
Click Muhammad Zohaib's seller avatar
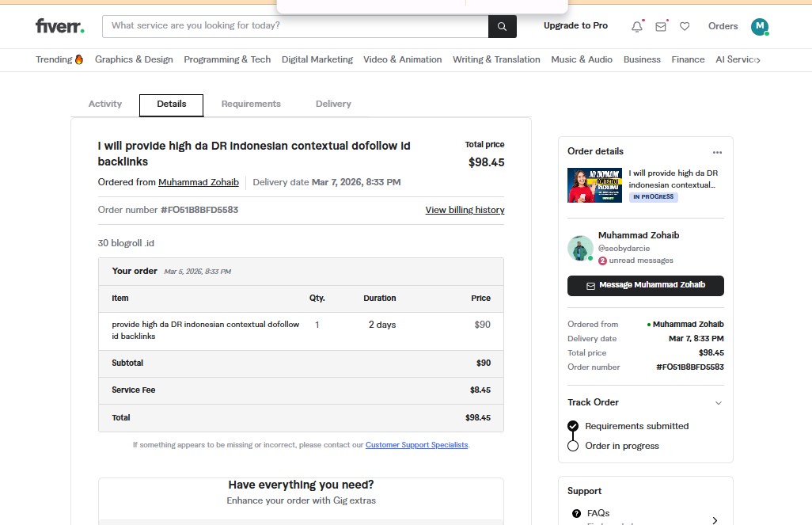(580, 248)
